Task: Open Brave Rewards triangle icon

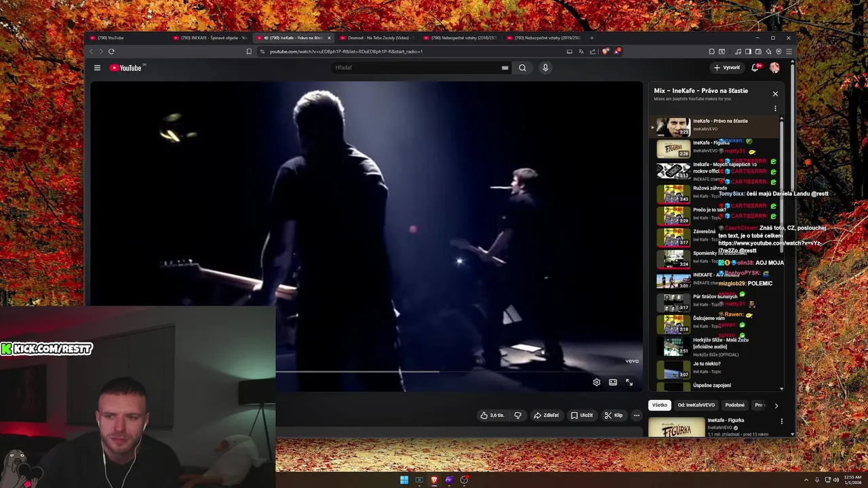Action: [x=616, y=52]
